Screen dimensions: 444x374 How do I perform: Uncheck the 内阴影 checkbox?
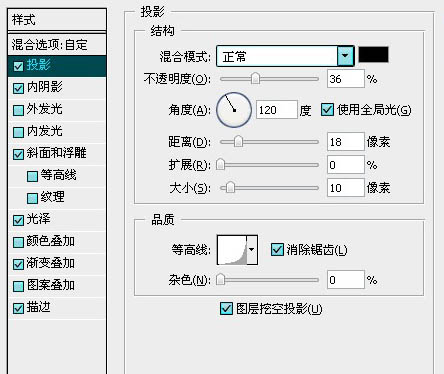pos(18,88)
